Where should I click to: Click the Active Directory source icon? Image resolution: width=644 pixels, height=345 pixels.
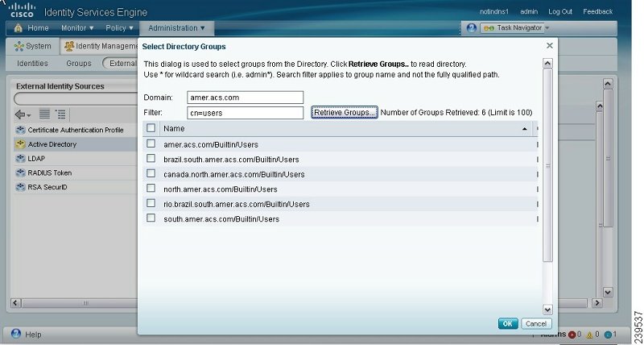click(x=20, y=144)
